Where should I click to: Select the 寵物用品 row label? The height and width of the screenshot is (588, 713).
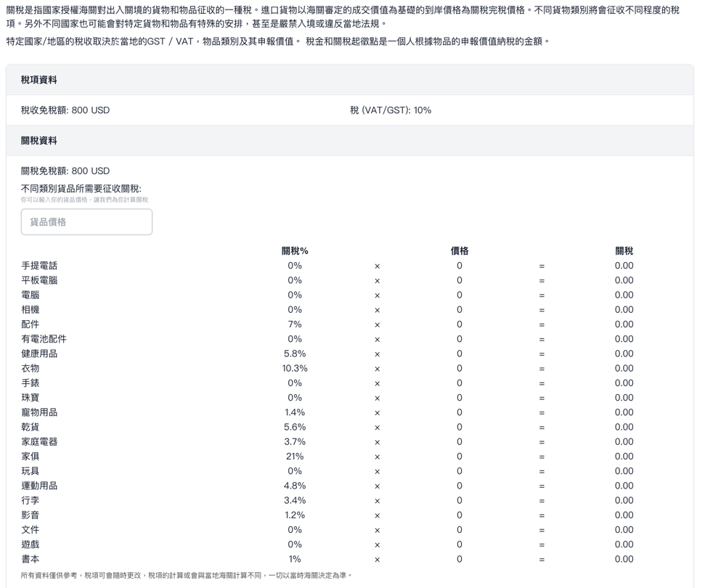coord(39,412)
